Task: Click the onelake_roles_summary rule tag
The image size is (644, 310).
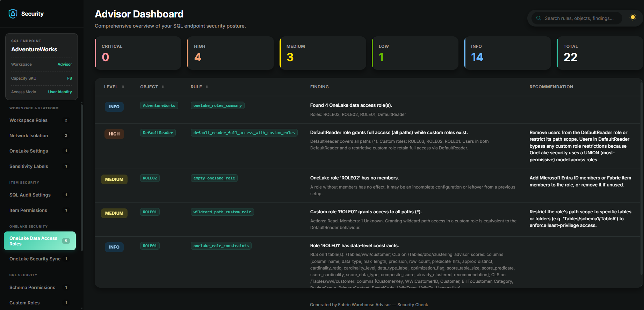Action: tap(218, 105)
